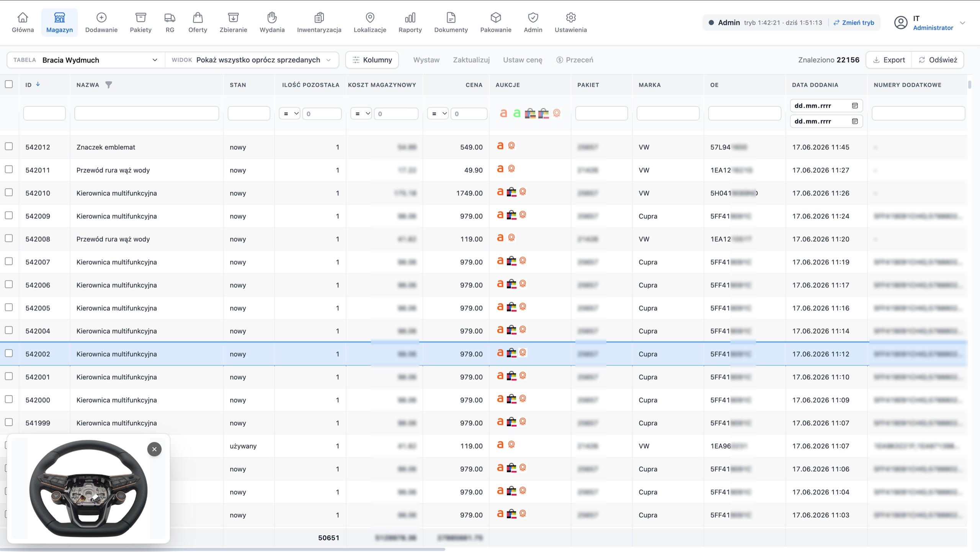
Task: Open the Dodawanie section
Action: [x=101, y=23]
